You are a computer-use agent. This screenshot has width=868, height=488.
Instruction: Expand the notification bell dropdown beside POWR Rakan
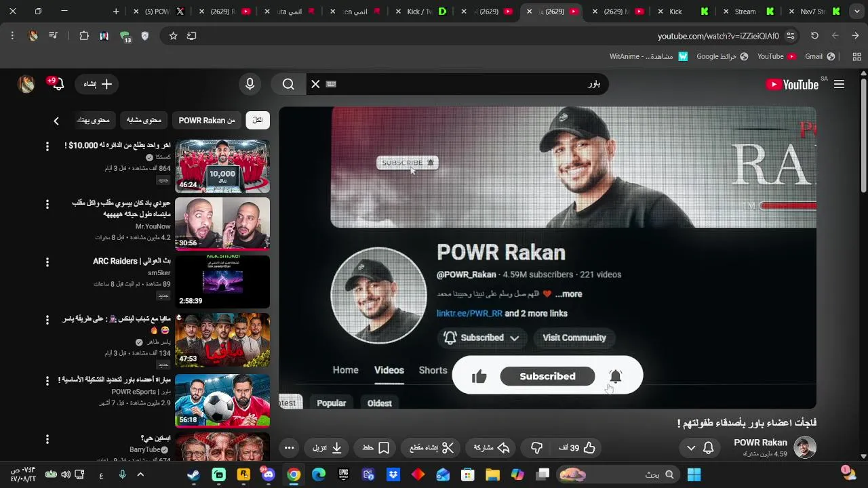(700, 448)
